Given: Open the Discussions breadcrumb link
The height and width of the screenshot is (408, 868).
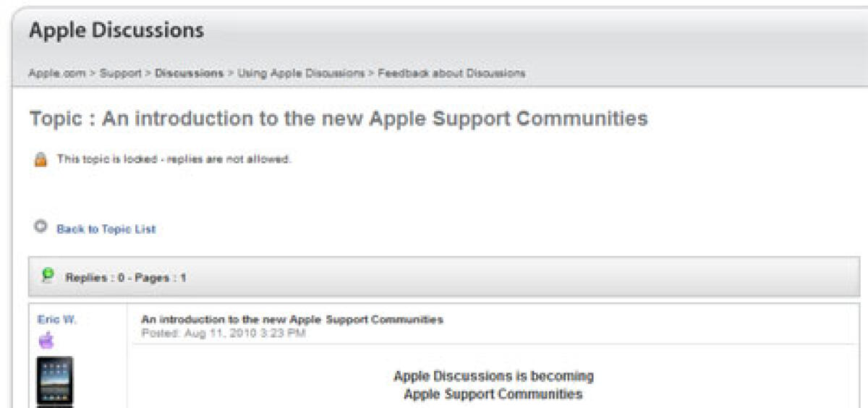Looking at the screenshot, I should click(x=189, y=73).
